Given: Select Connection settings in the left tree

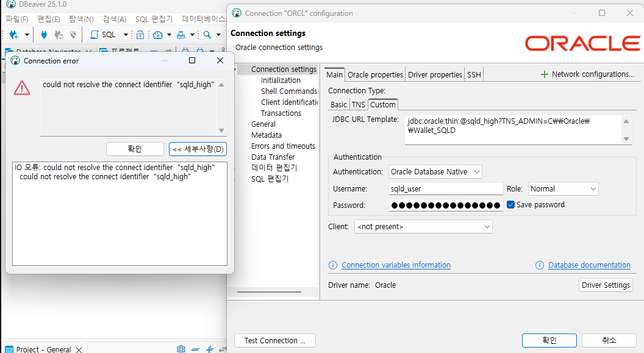Looking at the screenshot, I should click(x=284, y=70).
